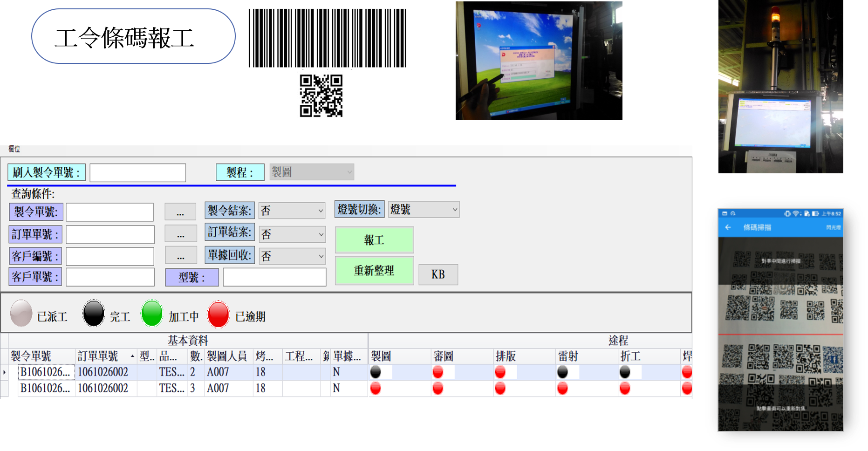Click the 排版 column header
This screenshot has height=451, width=868.
point(525,356)
